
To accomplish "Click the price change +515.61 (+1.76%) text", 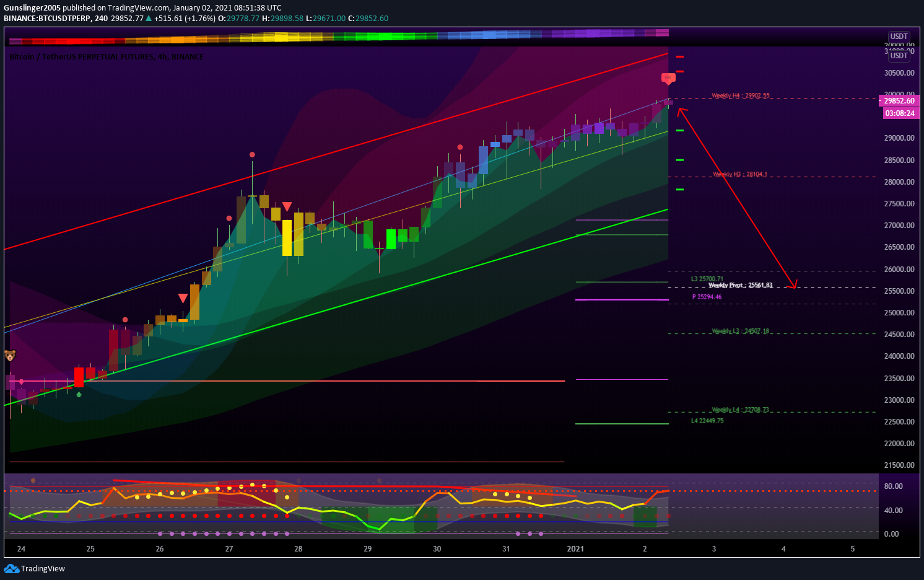I will pos(185,19).
